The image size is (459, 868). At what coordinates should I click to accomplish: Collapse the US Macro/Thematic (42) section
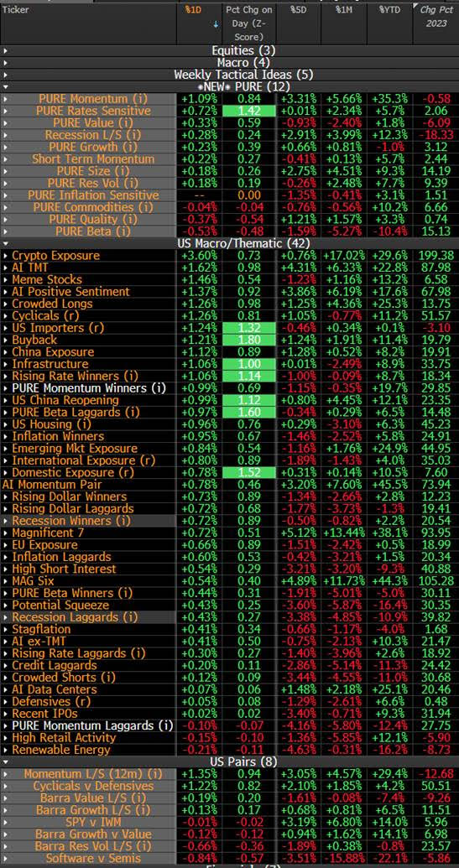5,243
